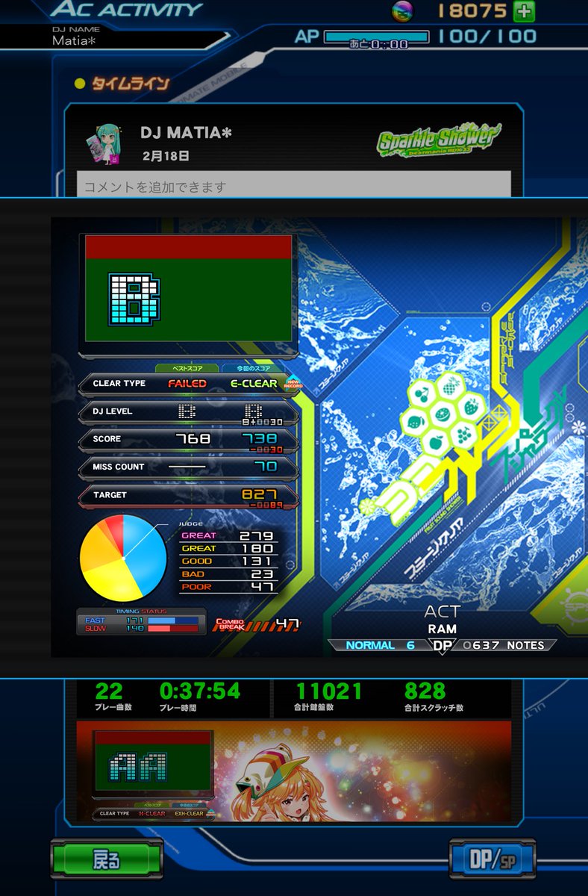The height and width of the screenshot is (896, 588).
Task: Click the POOR judge count row
Action: point(228,587)
